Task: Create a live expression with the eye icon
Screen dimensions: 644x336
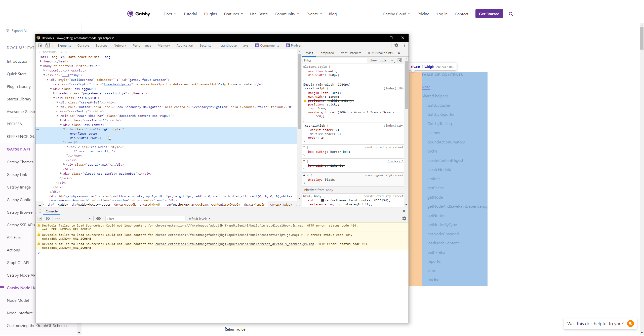Action: (x=98, y=218)
